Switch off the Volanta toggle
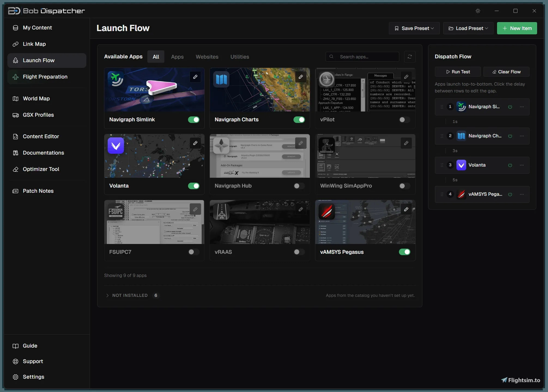The width and height of the screenshot is (548, 392). (x=194, y=186)
